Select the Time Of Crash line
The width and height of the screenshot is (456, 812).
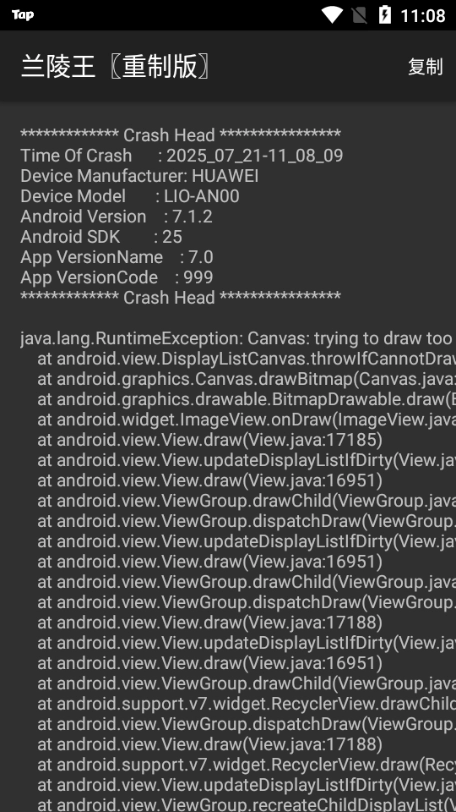[182, 155]
